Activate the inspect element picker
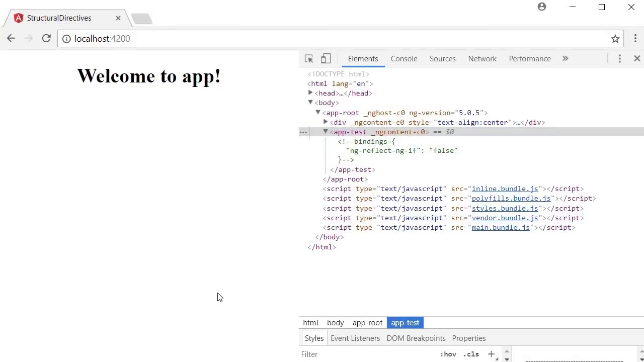 coord(309,59)
